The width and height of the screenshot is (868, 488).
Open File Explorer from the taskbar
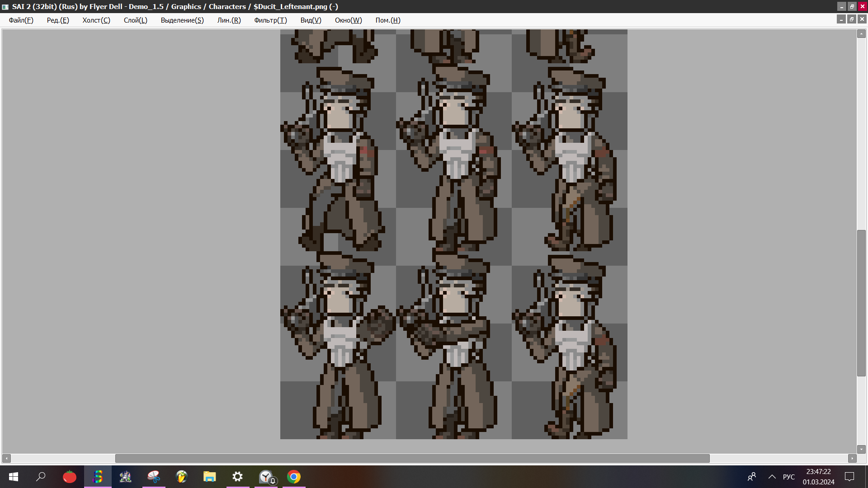(x=210, y=477)
